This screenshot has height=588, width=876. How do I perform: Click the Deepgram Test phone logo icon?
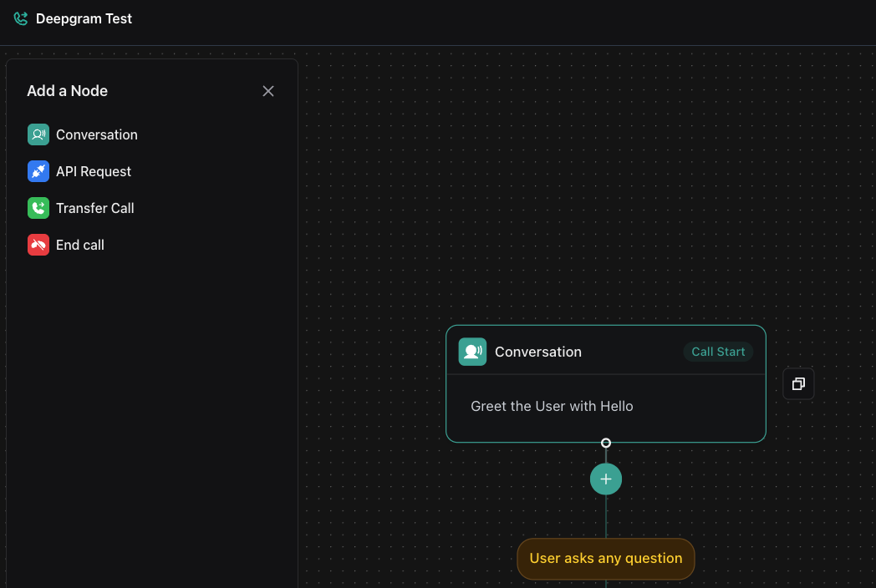tap(21, 19)
